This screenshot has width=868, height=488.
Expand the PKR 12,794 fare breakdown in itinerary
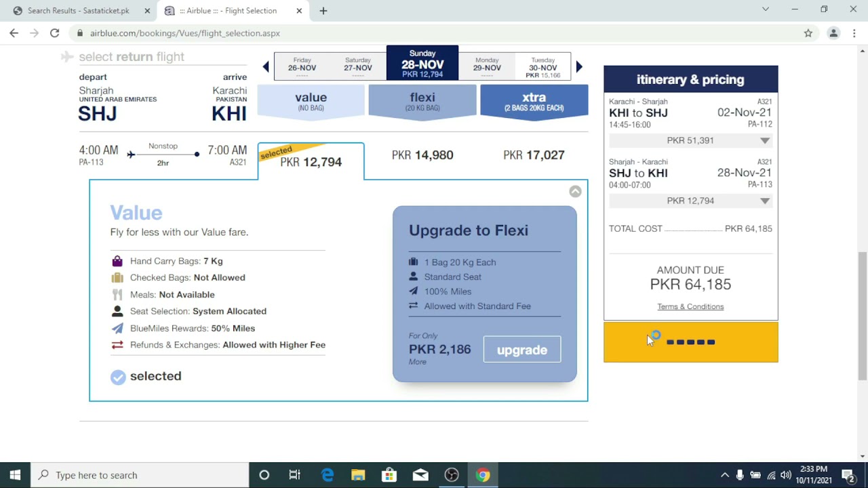coord(690,201)
